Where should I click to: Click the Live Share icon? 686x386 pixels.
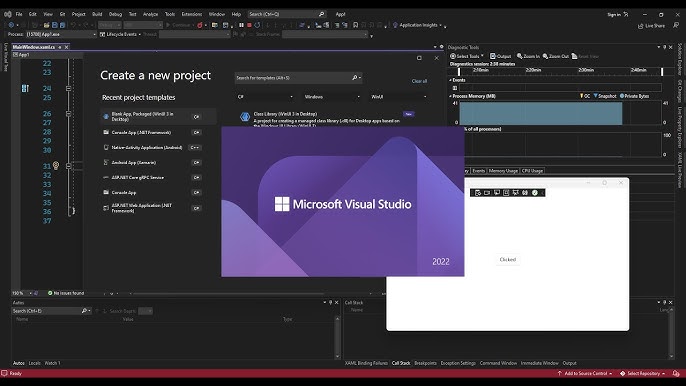(651, 26)
